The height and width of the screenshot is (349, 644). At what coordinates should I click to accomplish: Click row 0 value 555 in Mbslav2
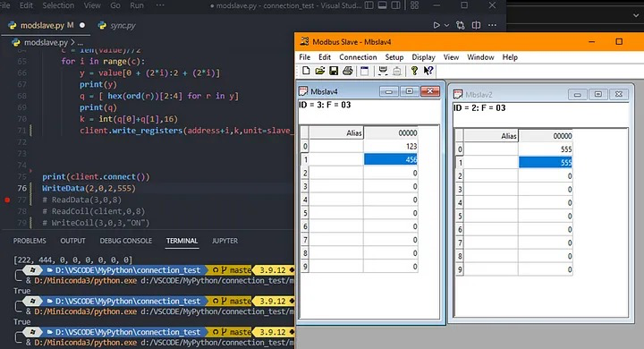click(x=546, y=149)
